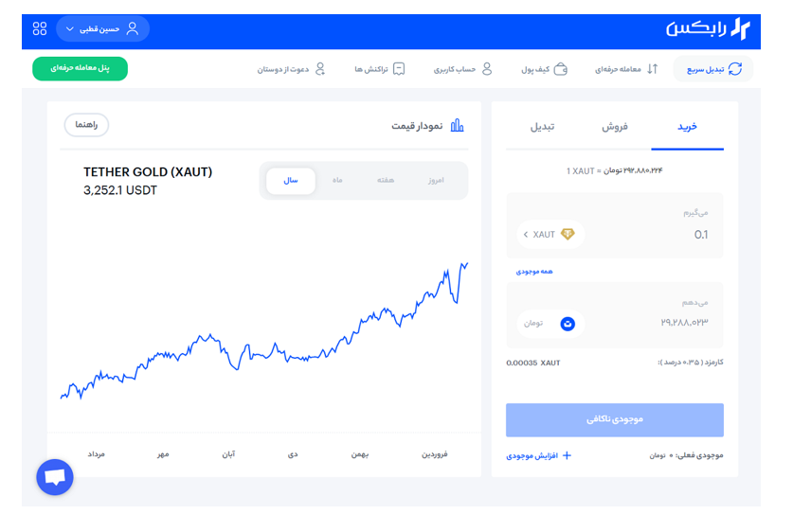This screenshot has height=532, width=793.
Task: Click the invite friends icon
Action: pos(320,69)
